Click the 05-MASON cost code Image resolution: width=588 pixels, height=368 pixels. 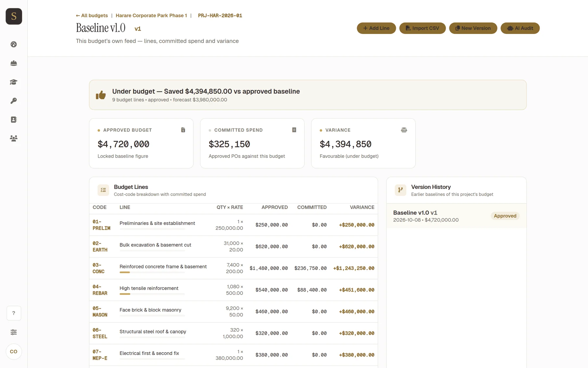pyautogui.click(x=100, y=311)
